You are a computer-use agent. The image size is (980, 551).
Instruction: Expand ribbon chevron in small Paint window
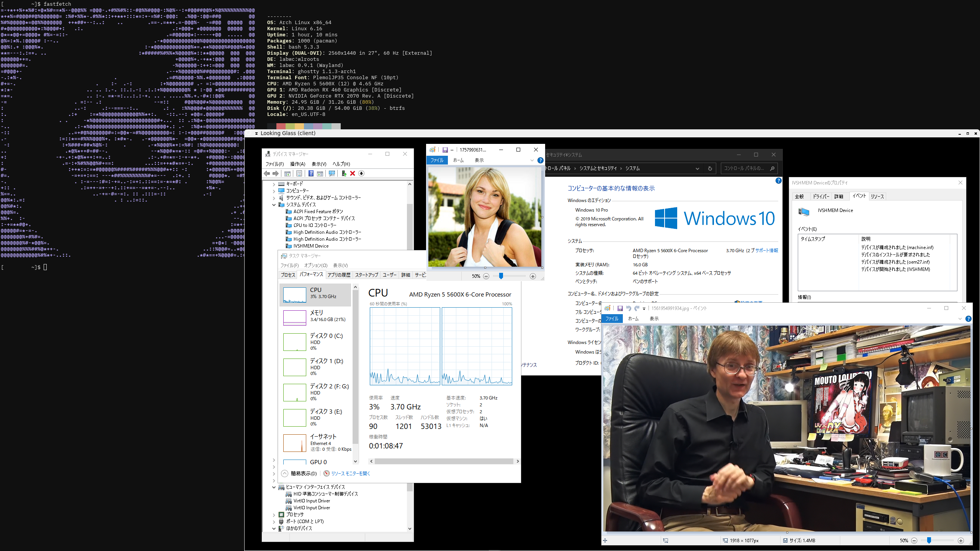pos(532,160)
